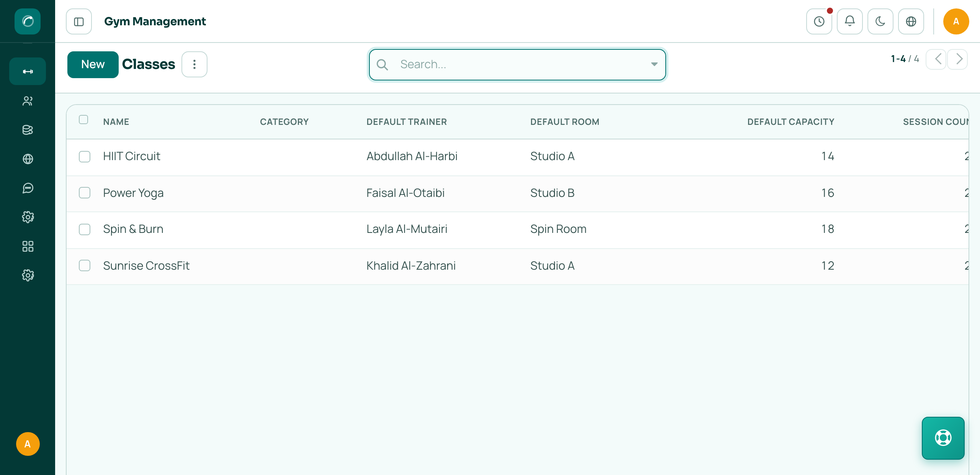
Task: Click the 1-4 / 4 pager counter
Action: click(905, 59)
